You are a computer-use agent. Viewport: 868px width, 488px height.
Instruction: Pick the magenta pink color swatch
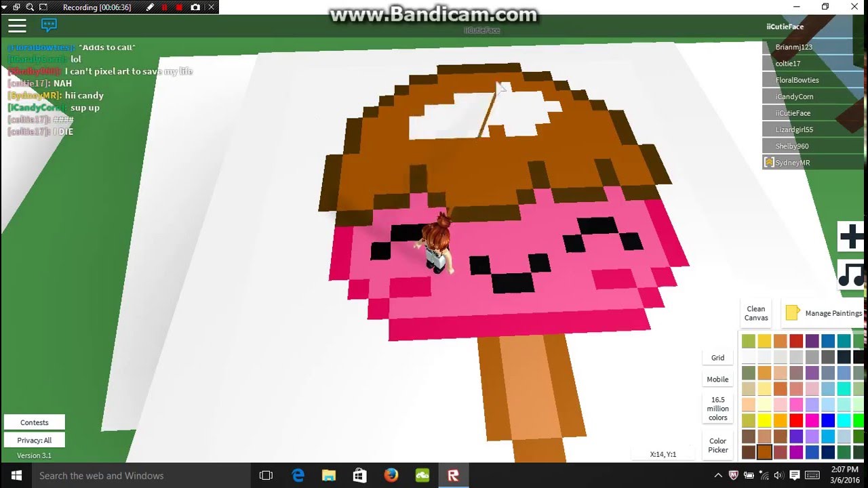pyautogui.click(x=812, y=420)
